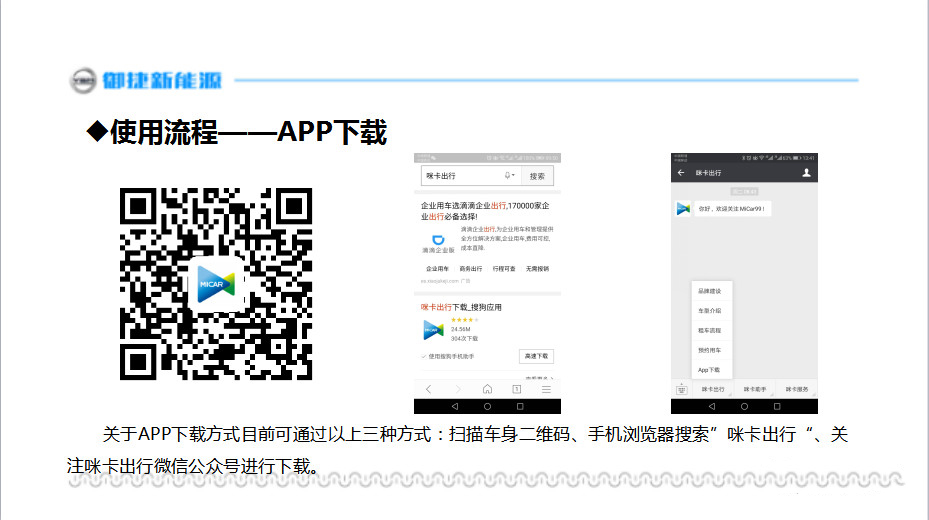Click the 你好，欢迎关注MiCar99 message bubble
The height and width of the screenshot is (520, 929).
pos(732,208)
